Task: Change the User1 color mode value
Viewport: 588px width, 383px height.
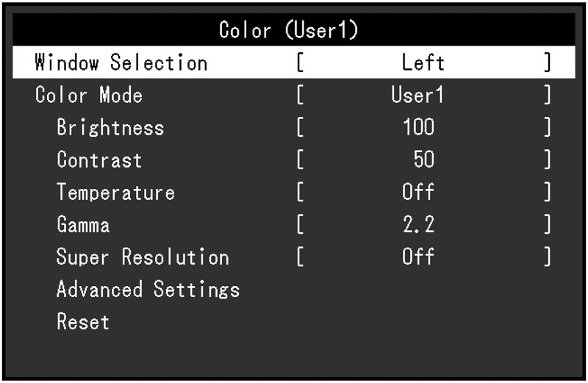Action: [x=417, y=95]
